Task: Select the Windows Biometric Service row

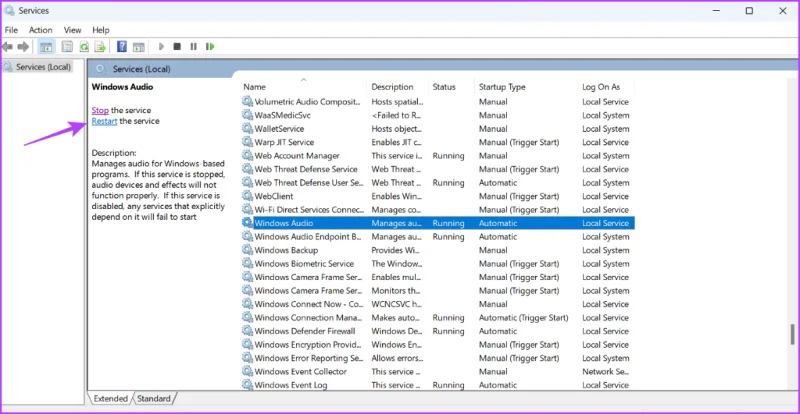Action: click(438, 263)
